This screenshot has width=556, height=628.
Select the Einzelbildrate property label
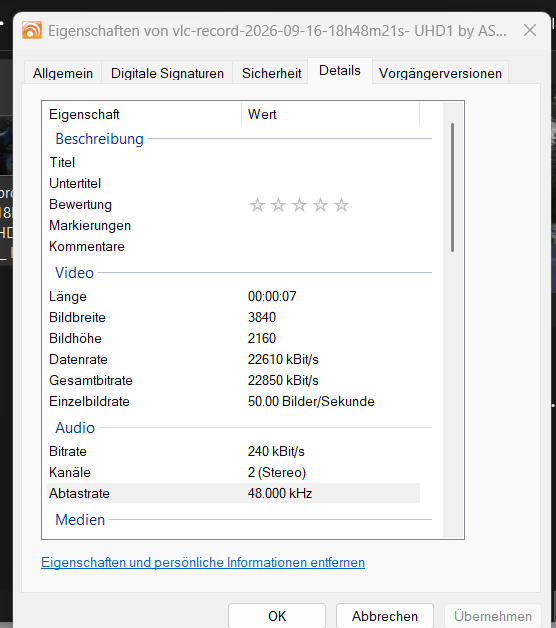(x=89, y=401)
